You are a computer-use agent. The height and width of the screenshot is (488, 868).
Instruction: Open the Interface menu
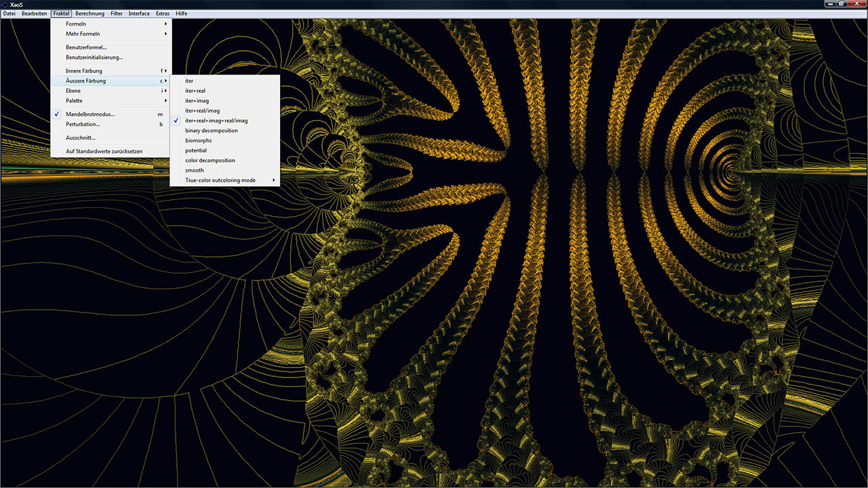139,14
